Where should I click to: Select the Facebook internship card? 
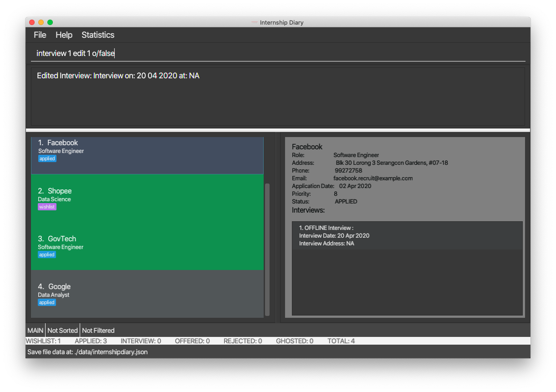pyautogui.click(x=147, y=156)
